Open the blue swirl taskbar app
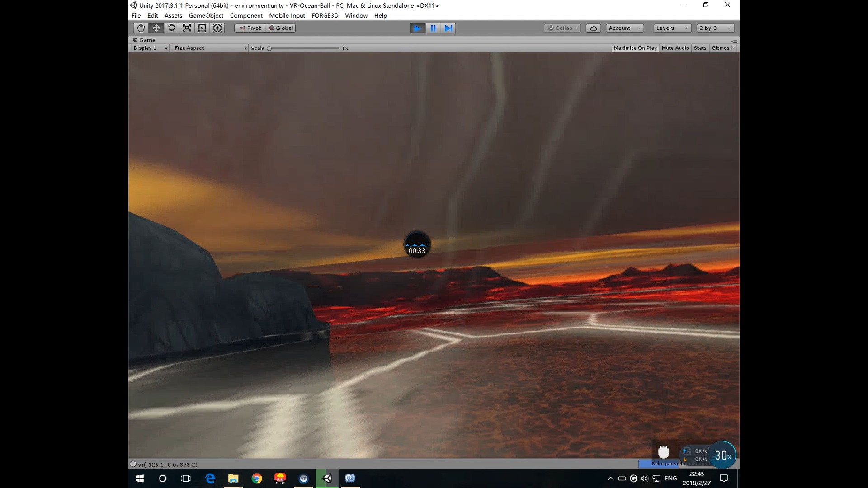Image resolution: width=868 pixels, height=488 pixels. (x=350, y=478)
